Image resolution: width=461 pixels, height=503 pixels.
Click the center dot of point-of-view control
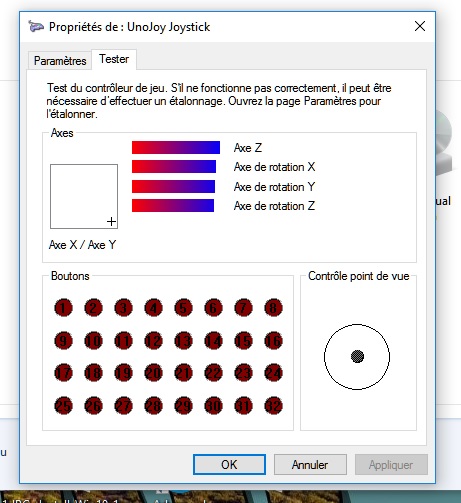click(x=357, y=356)
